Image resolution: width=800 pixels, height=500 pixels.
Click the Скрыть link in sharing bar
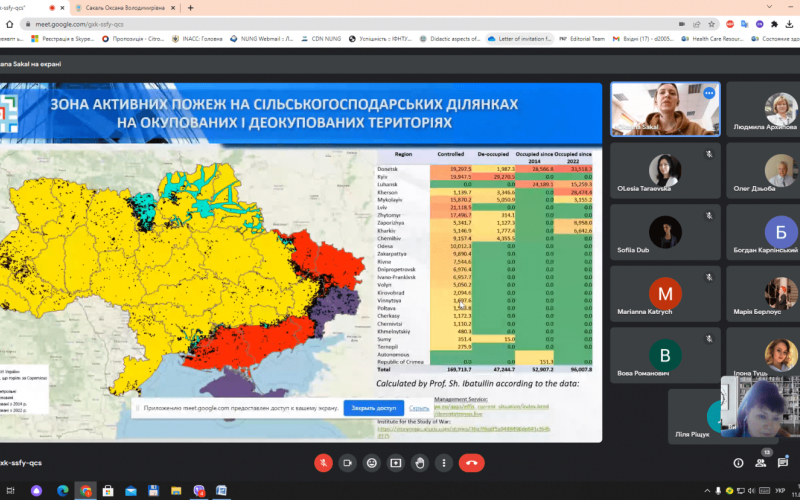coord(419,408)
